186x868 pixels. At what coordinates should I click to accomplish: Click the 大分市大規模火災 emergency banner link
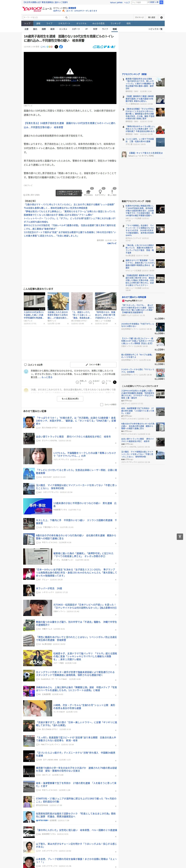click(45, 2)
